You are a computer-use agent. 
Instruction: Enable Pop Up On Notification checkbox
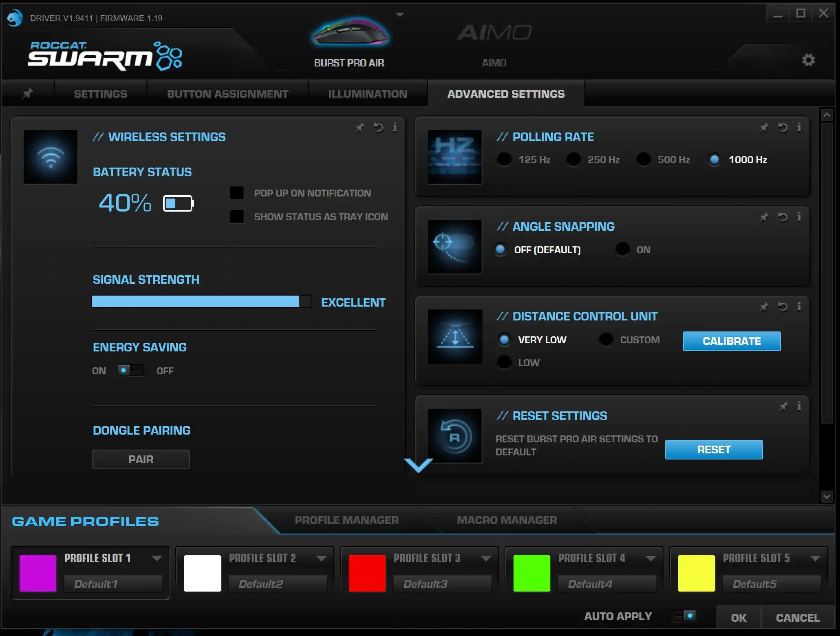pyautogui.click(x=237, y=193)
